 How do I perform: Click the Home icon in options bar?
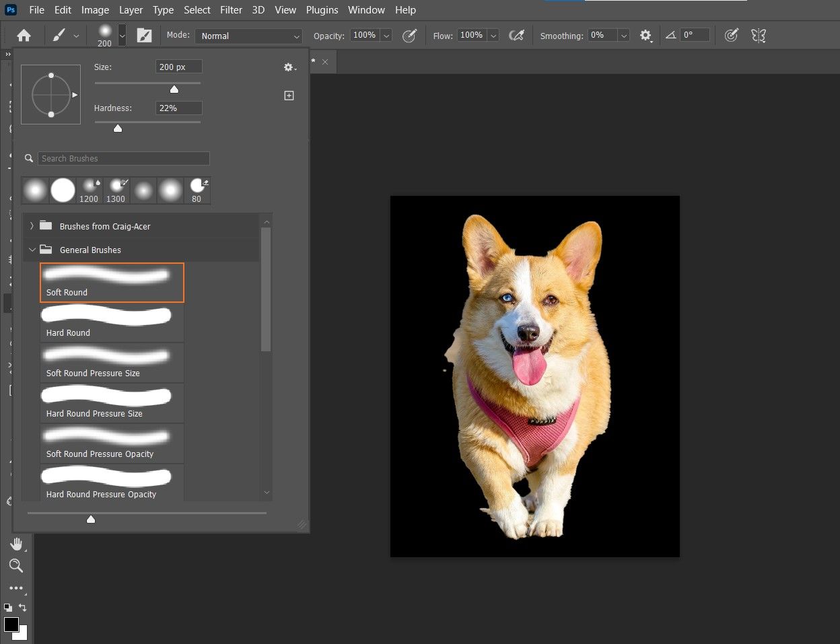[x=24, y=36]
